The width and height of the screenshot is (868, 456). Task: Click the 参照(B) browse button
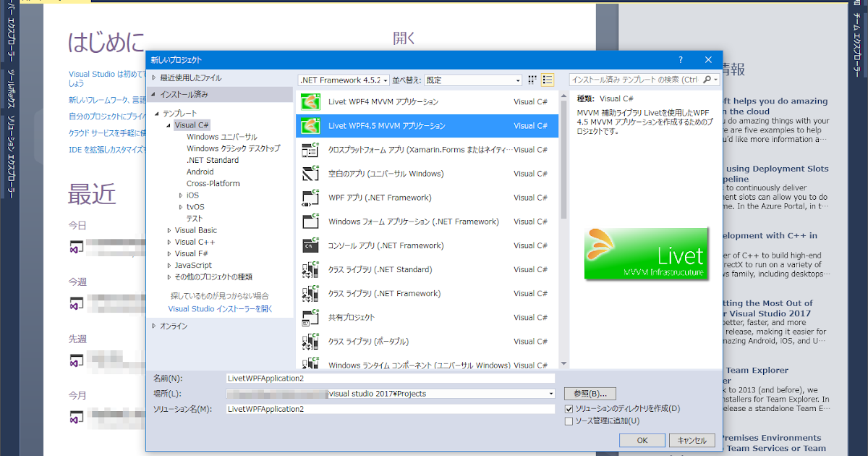tap(588, 393)
